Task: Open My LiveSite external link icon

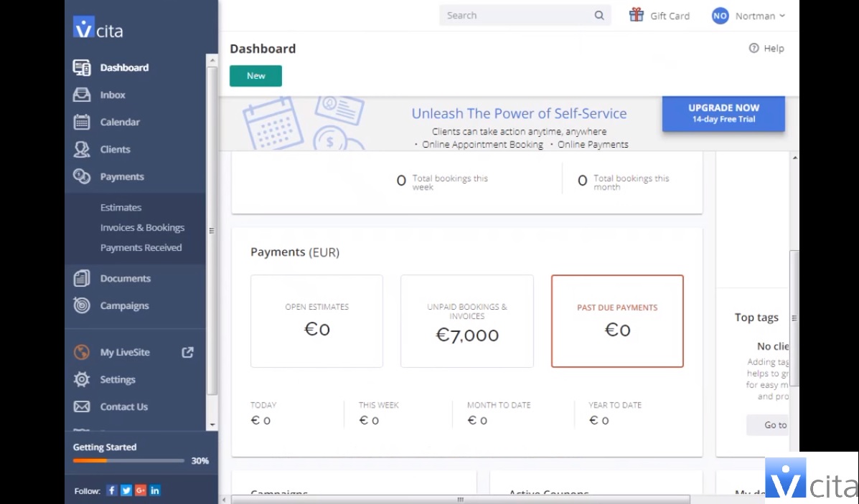Action: pyautogui.click(x=187, y=352)
